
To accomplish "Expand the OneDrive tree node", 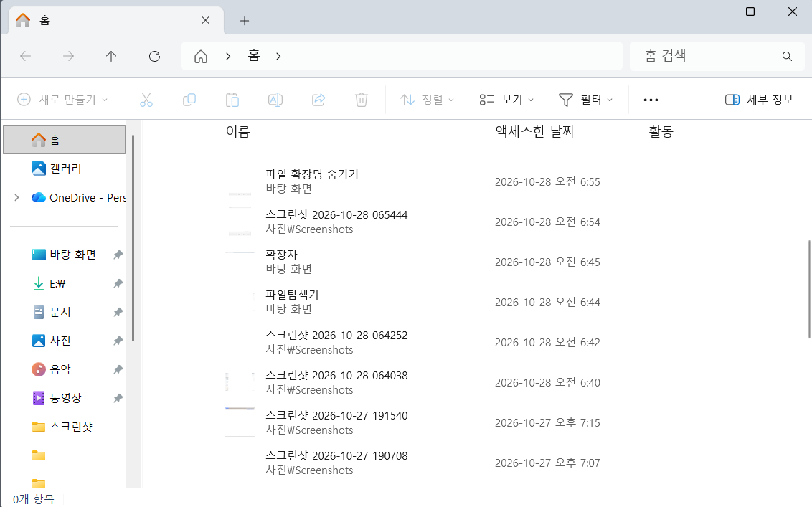I will [16, 197].
